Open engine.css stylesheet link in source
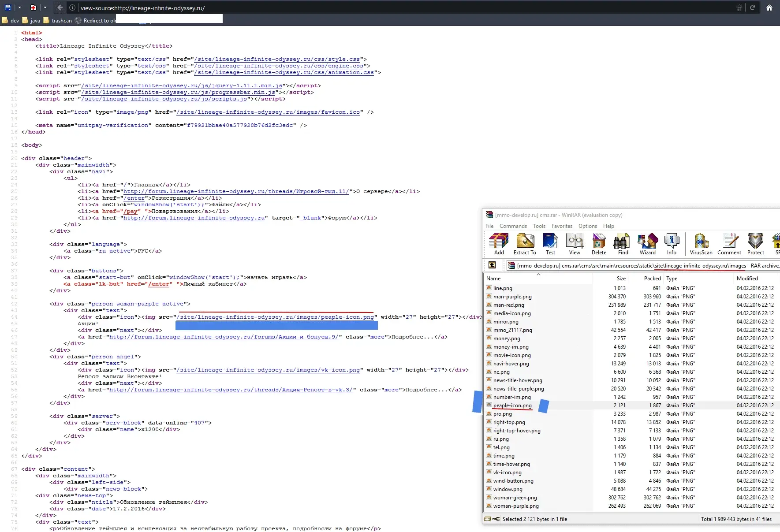780x532 pixels. tap(279, 66)
